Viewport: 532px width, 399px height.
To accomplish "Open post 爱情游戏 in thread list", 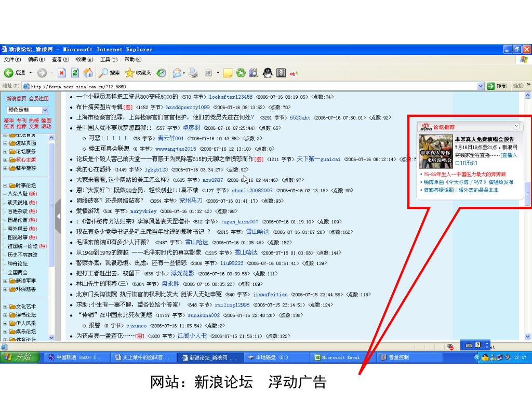I will [88, 211].
